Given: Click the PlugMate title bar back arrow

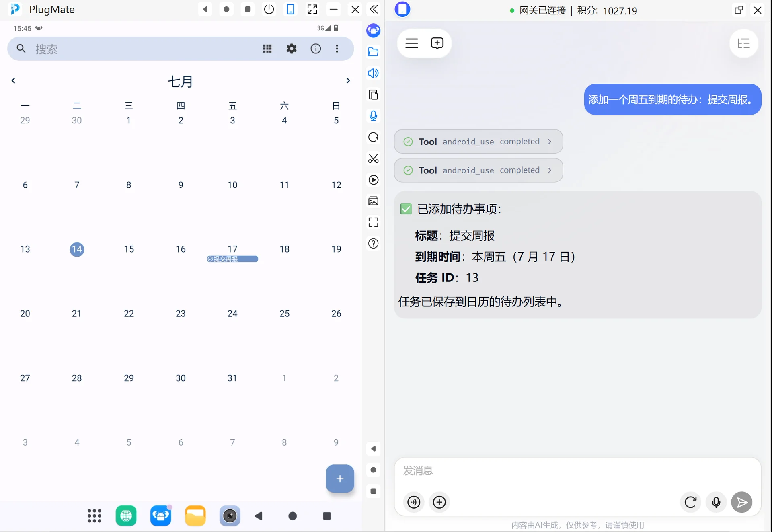Looking at the screenshot, I should point(205,9).
